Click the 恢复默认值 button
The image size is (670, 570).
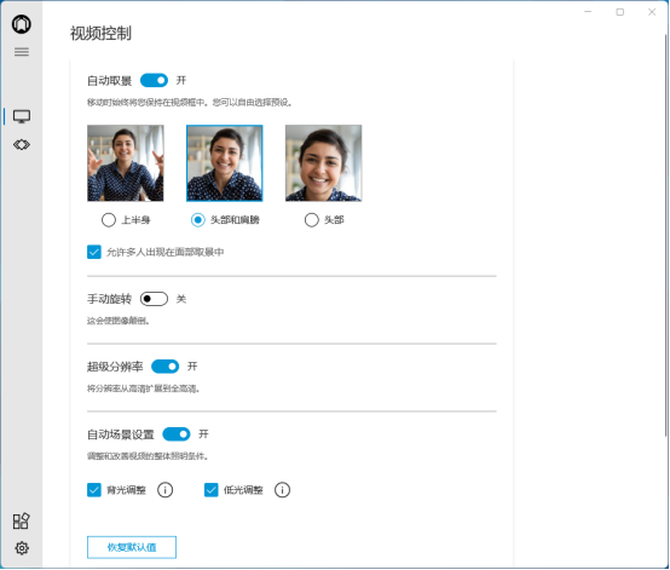[132, 547]
